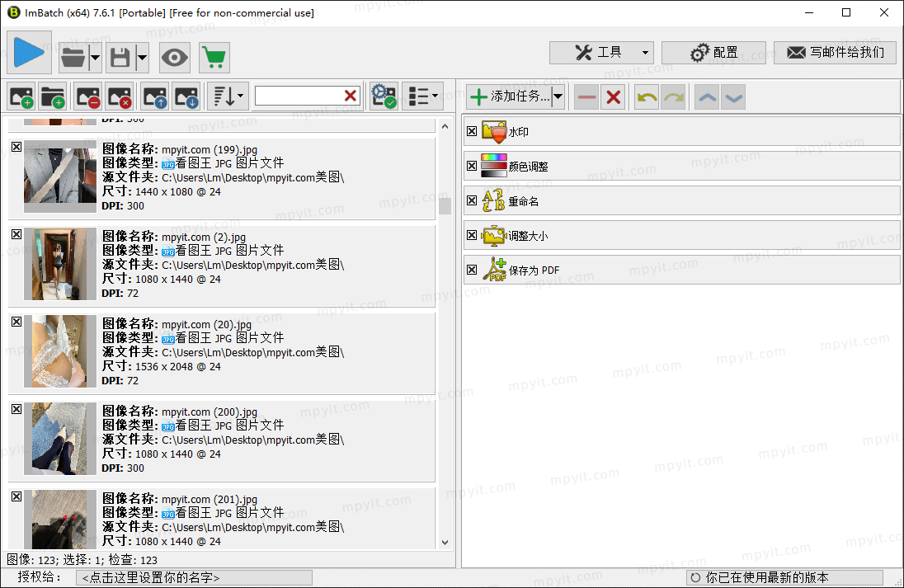The height and width of the screenshot is (588, 904).
Task: Click the 配置 configuration button
Action: pos(713,53)
